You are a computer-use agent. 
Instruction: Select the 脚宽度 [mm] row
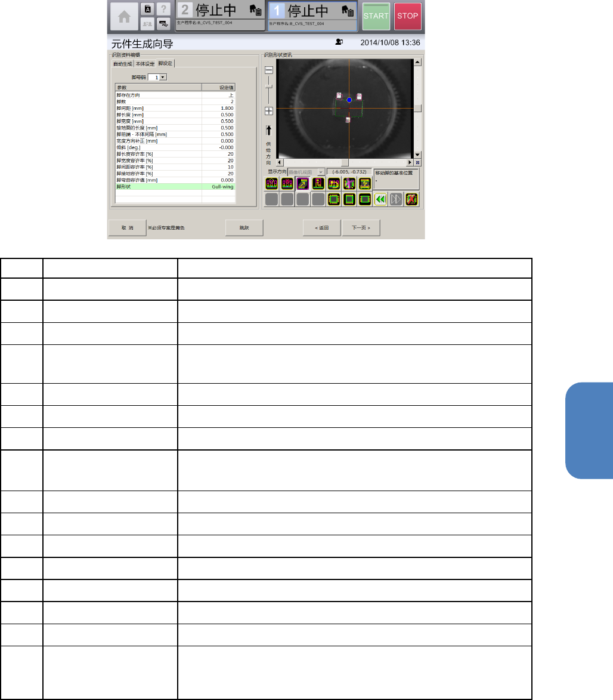coord(175,121)
